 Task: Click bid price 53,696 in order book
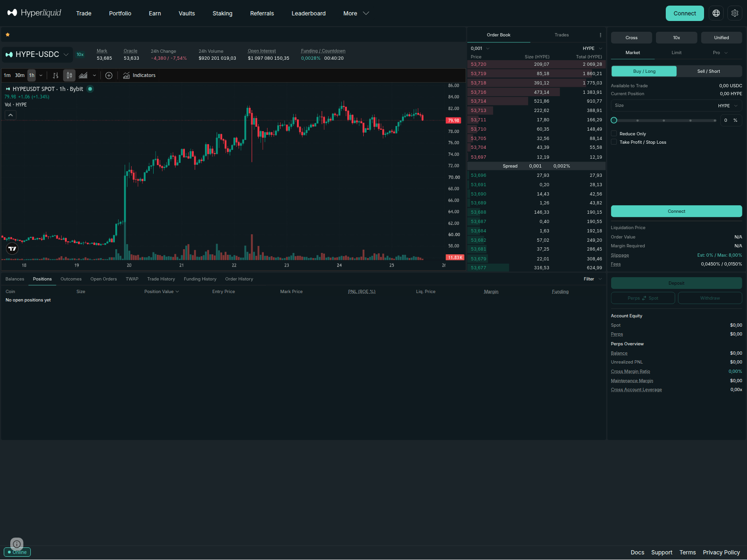479,175
